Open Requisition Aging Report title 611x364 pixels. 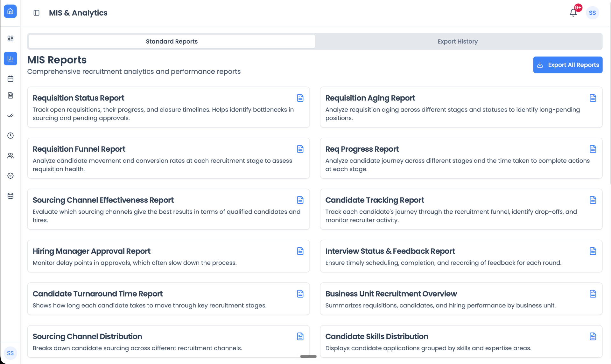[x=370, y=98]
